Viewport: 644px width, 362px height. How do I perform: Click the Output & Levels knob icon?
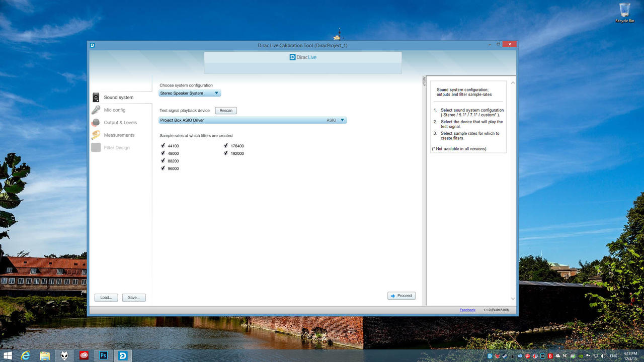pos(96,123)
